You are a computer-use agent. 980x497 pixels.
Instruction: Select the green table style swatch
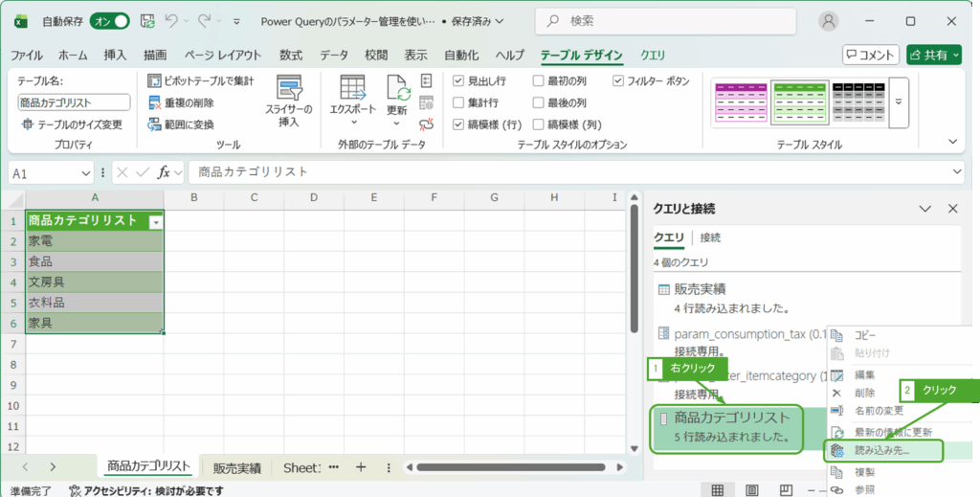(x=799, y=103)
